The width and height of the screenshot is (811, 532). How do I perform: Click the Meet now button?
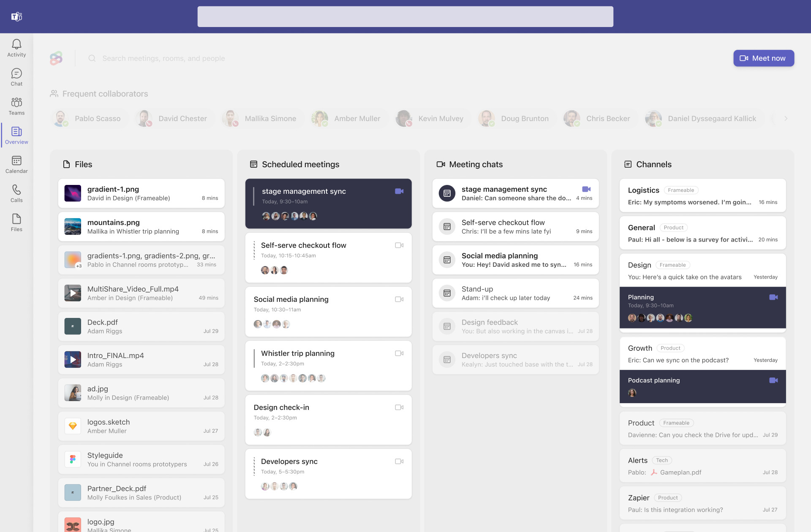pos(763,58)
